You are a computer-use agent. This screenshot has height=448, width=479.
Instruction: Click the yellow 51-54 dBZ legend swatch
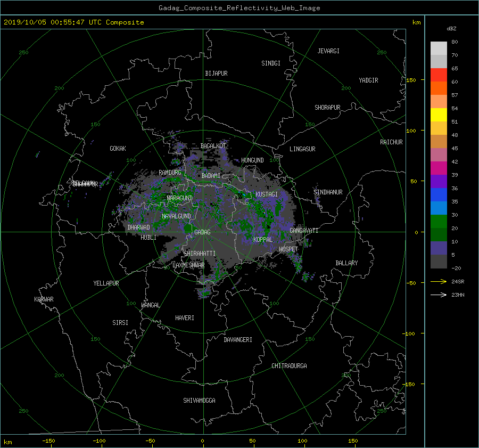coord(439,115)
